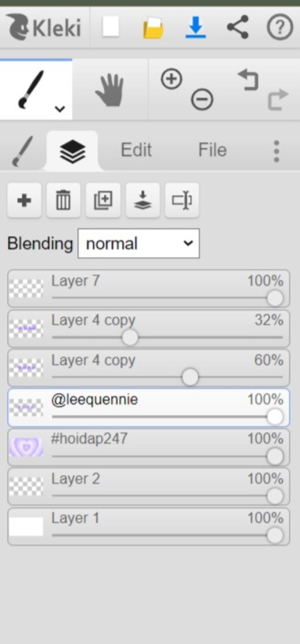This screenshot has height=644, width=300.
Task: Switch to the File tab
Action: click(x=212, y=150)
